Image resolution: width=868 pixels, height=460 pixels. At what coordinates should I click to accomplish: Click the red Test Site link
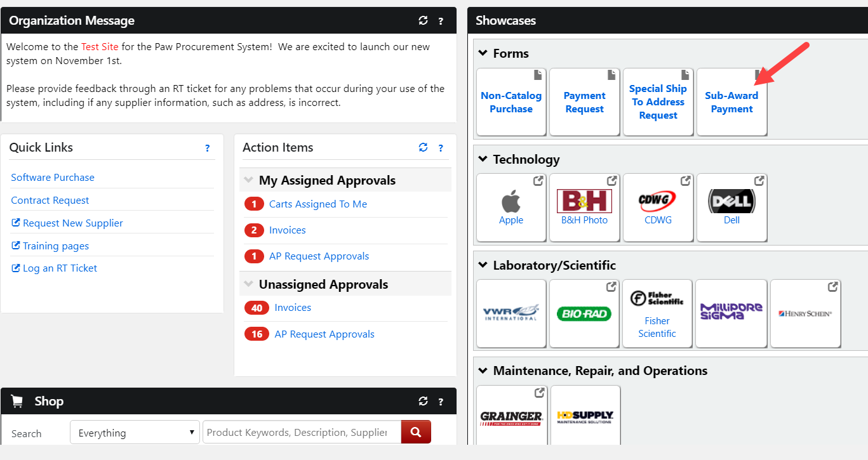tap(100, 47)
